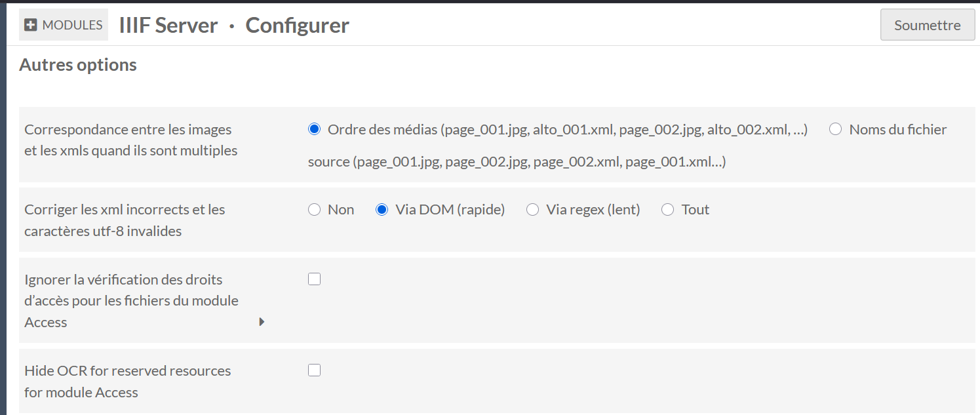
Task: Click the "IIIF Server" title link
Action: pyautogui.click(x=168, y=24)
